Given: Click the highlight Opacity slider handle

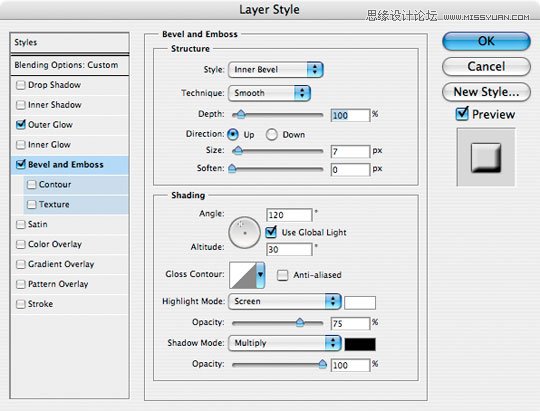Looking at the screenshot, I should pos(300,322).
